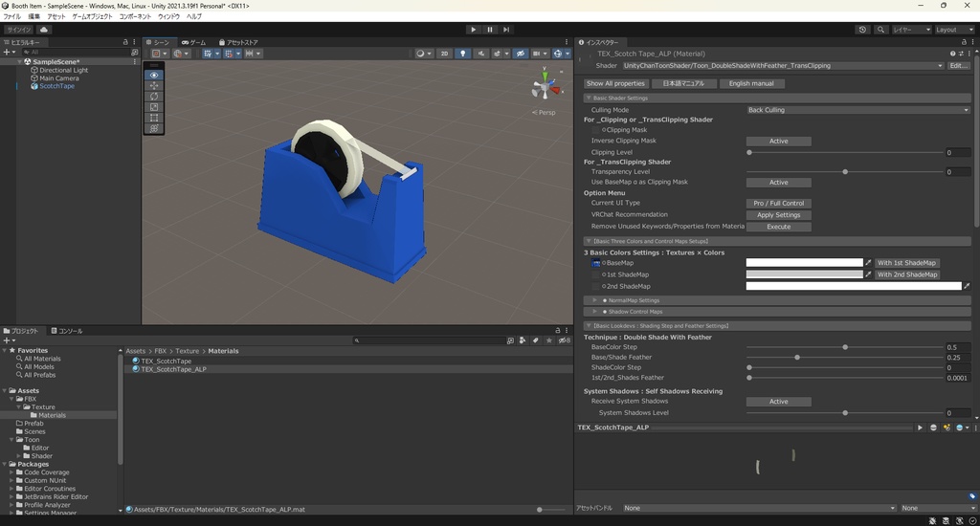The height and width of the screenshot is (526, 980).
Task: Toggle scene audio
Action: tap(480, 54)
